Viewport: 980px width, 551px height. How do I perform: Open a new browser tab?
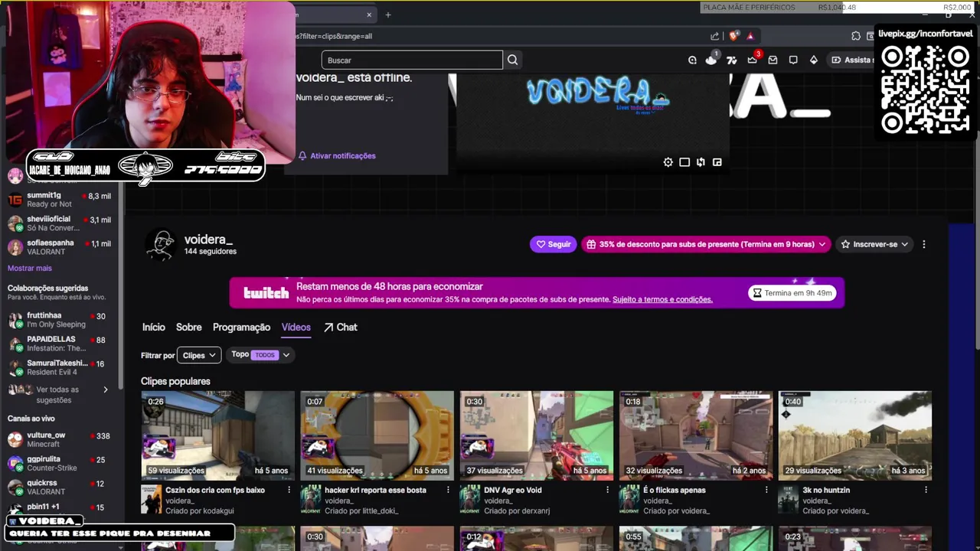coord(388,15)
